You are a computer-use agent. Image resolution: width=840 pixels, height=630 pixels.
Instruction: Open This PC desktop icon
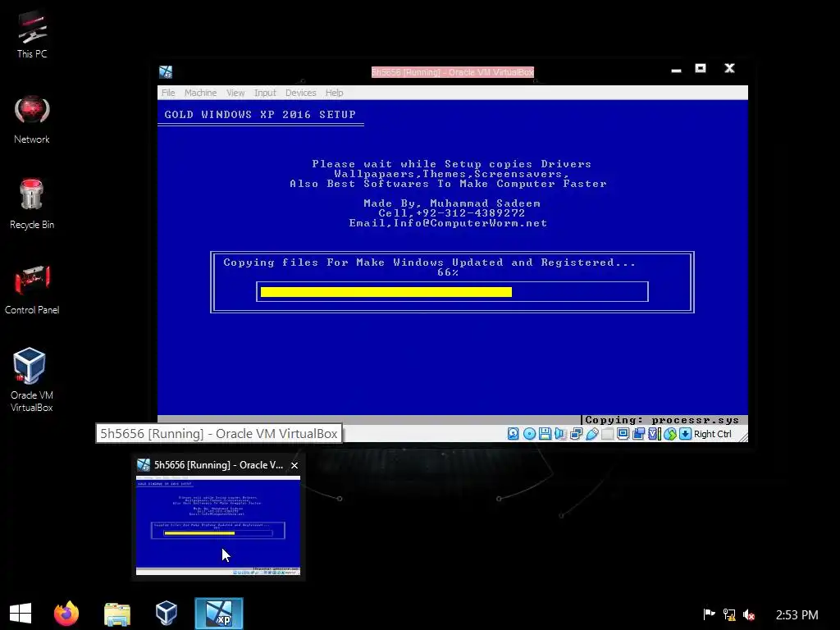tap(32, 34)
